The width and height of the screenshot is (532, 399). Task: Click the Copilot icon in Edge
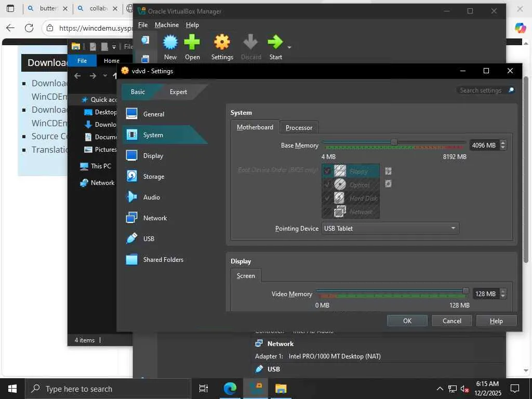(x=520, y=28)
